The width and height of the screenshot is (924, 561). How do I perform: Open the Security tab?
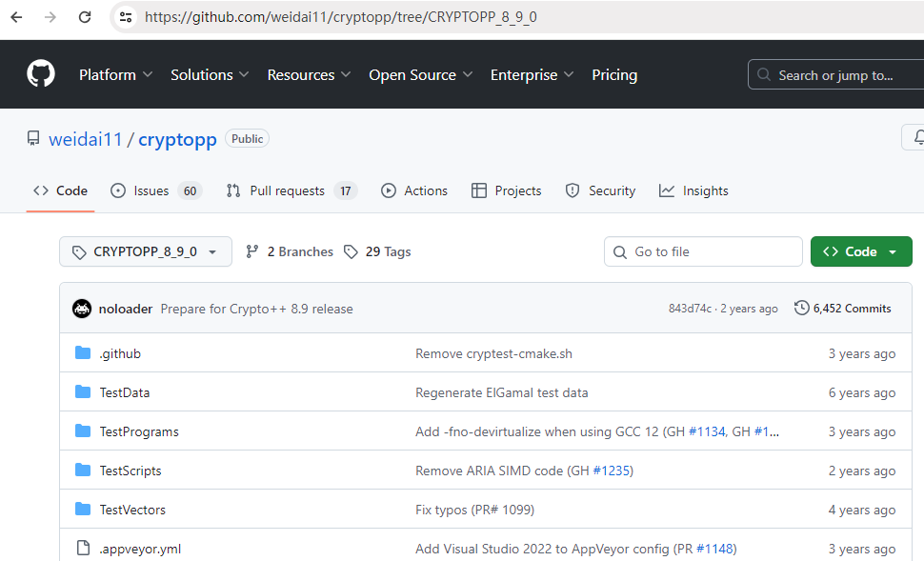600,190
